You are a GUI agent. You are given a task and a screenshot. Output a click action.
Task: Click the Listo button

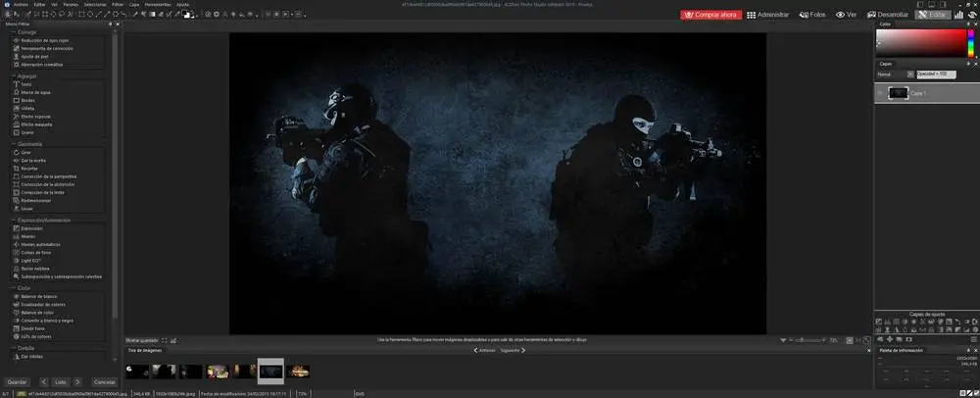[x=61, y=381]
